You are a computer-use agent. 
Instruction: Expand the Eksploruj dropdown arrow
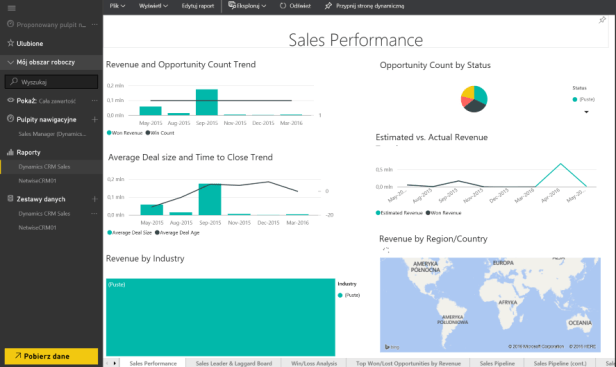click(x=264, y=6)
